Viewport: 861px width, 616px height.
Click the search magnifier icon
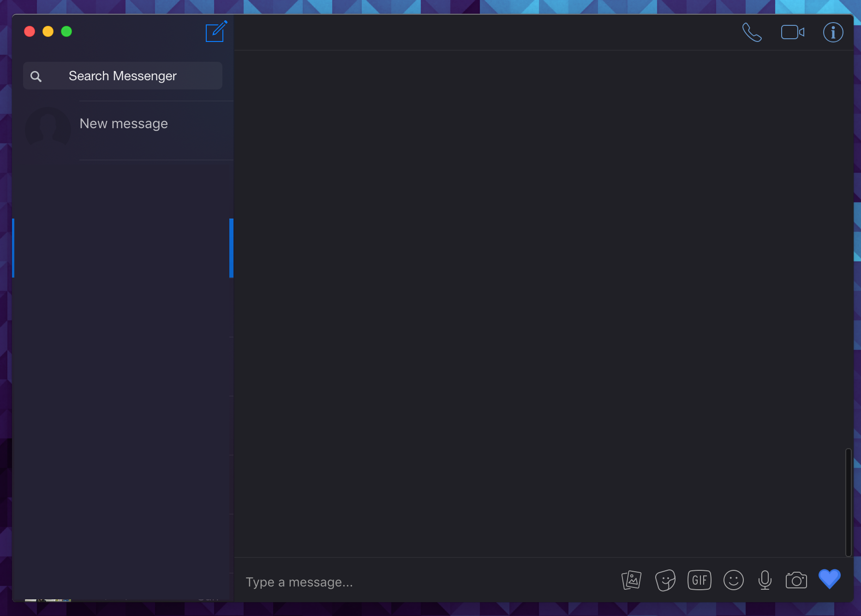(36, 77)
